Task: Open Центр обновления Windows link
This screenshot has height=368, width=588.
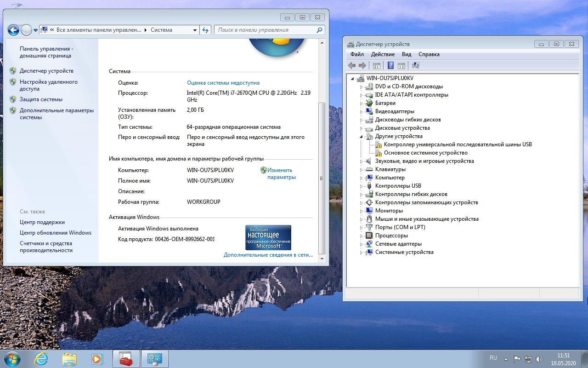Action: [56, 233]
